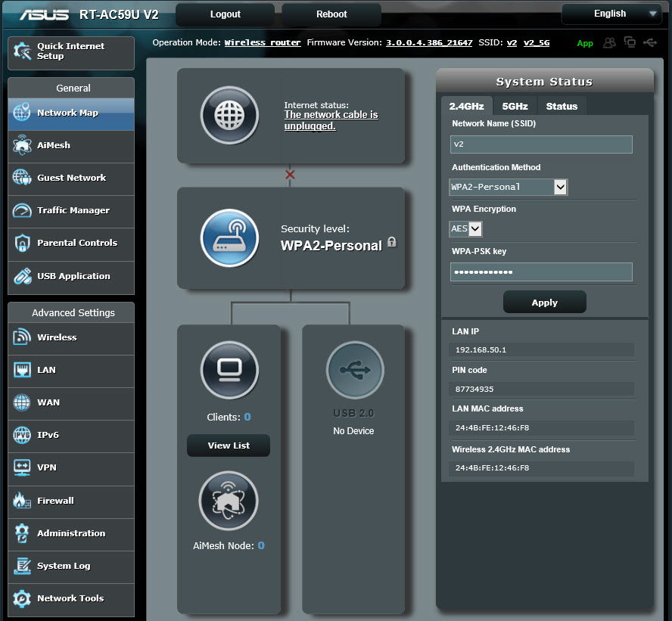This screenshot has height=621, width=672.
Task: Click the Firewall flame icon in sidebar
Action: (22, 500)
